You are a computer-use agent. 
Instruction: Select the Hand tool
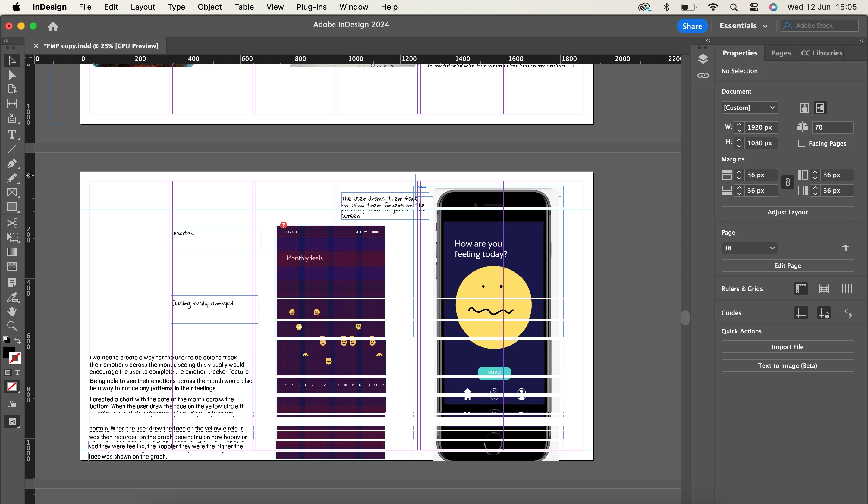pyautogui.click(x=12, y=311)
